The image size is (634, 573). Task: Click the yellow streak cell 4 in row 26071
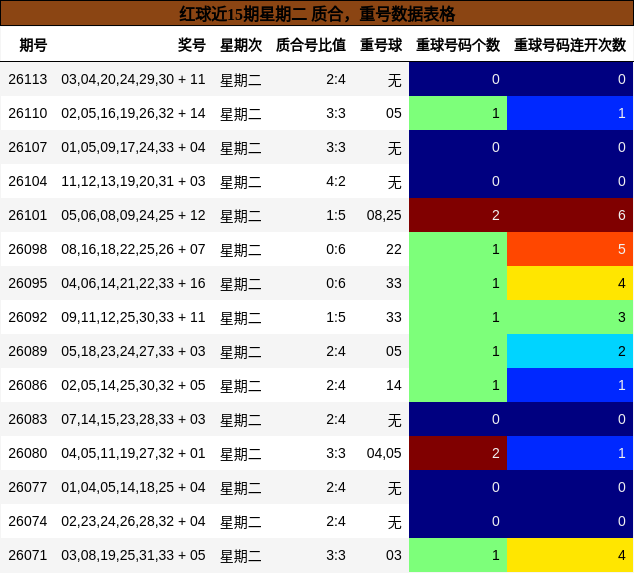click(x=570, y=555)
